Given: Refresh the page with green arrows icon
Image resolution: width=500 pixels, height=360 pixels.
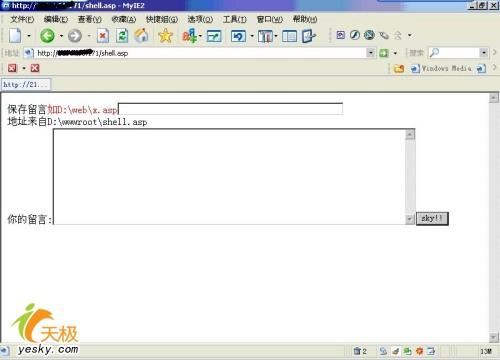Looking at the screenshot, I should coord(122,36).
